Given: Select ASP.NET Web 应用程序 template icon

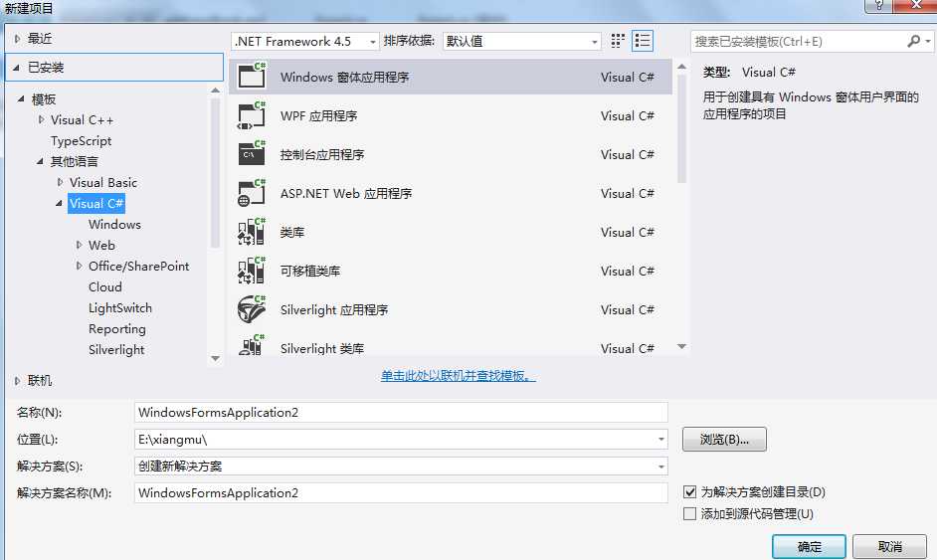Looking at the screenshot, I should coord(252,193).
